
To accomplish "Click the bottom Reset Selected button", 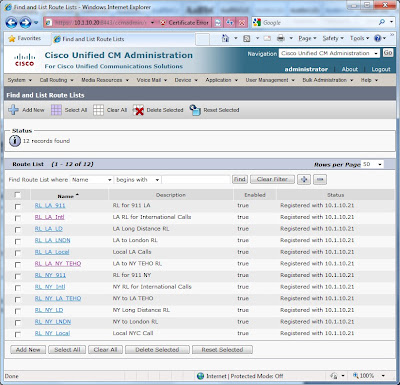I will click(222, 350).
